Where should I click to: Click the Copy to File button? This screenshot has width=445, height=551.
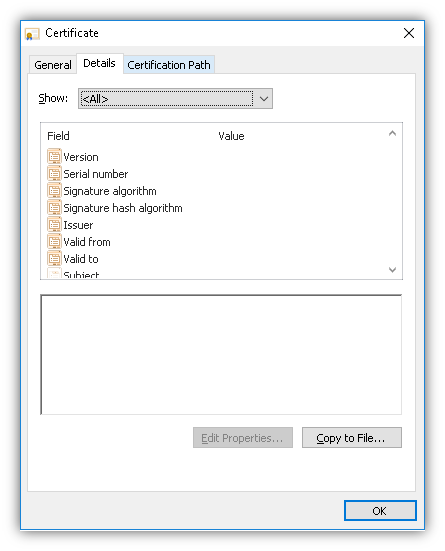pos(352,437)
